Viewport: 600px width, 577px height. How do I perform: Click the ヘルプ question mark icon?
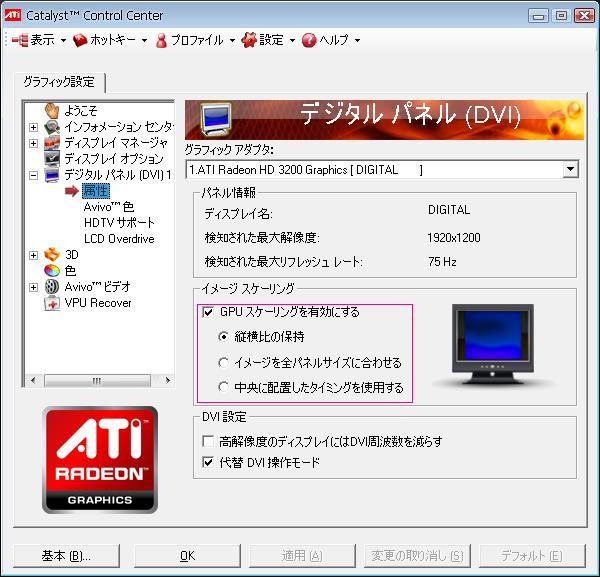pyautogui.click(x=309, y=40)
